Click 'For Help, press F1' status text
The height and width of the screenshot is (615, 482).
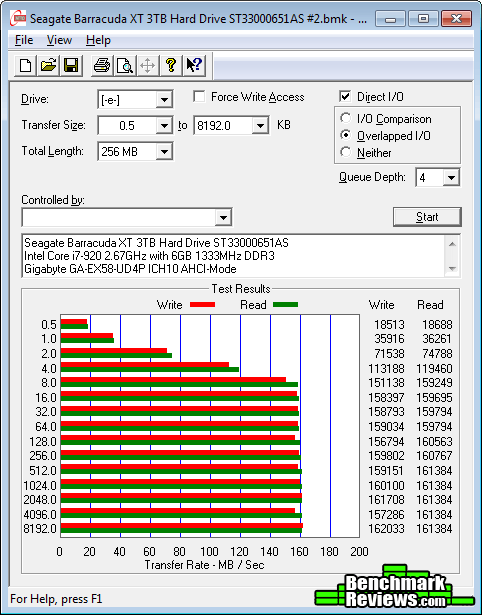(56, 599)
